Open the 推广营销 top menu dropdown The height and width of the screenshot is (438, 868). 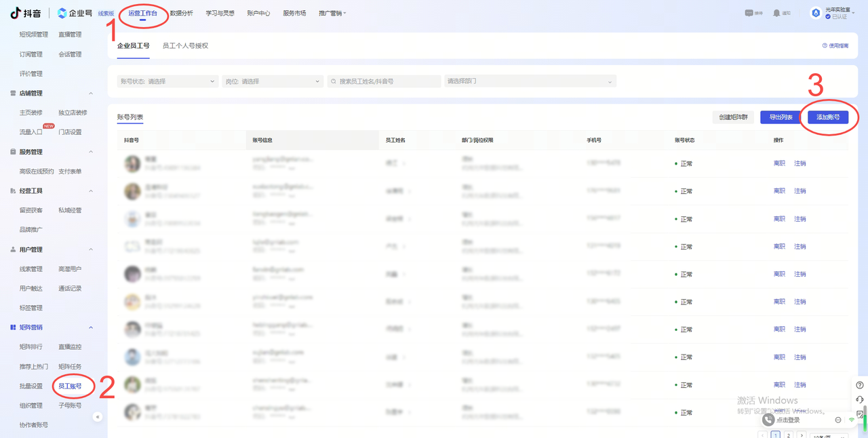(332, 13)
